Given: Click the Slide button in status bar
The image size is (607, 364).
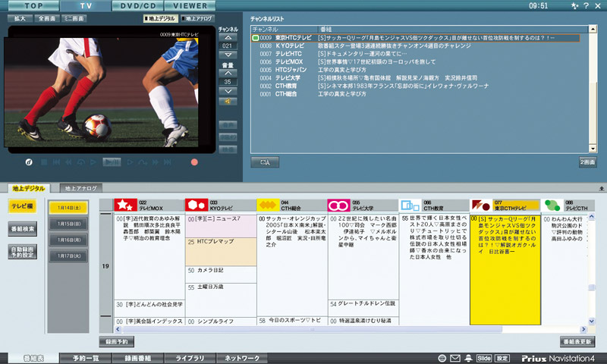Looking at the screenshot, I should (484, 358).
